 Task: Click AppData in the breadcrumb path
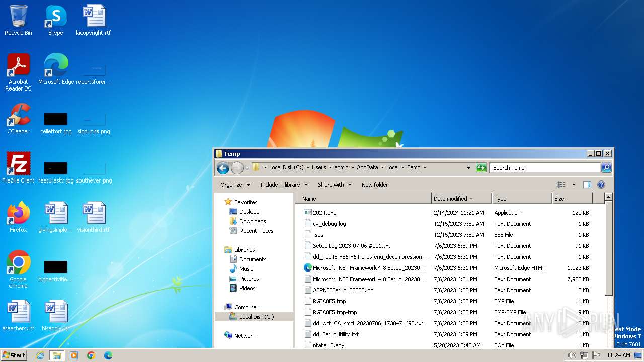367,168
